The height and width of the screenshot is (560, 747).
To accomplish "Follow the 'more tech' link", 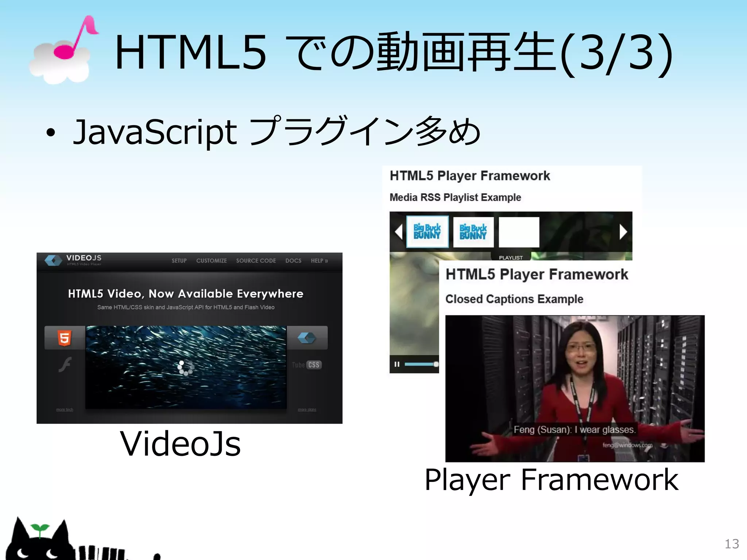I will [65, 410].
